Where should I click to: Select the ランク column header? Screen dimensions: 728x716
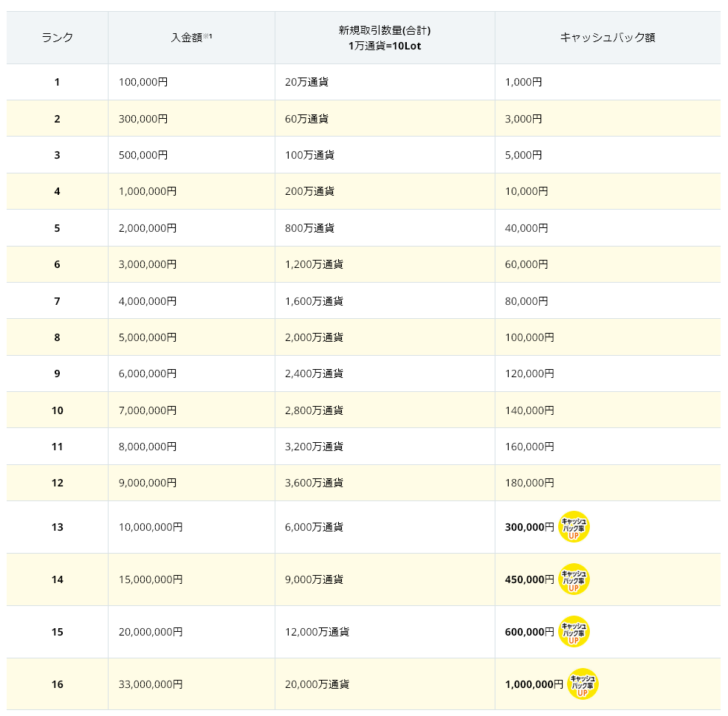pyautogui.click(x=56, y=35)
